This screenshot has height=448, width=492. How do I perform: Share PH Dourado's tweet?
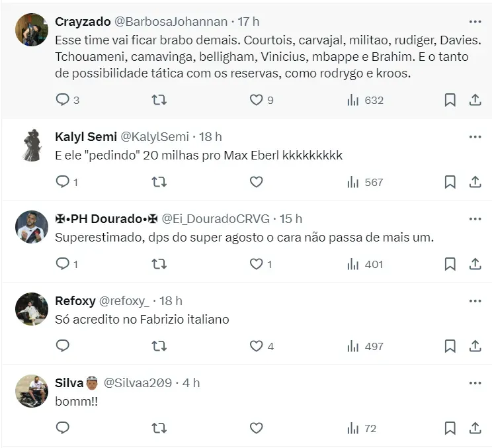tap(475, 264)
